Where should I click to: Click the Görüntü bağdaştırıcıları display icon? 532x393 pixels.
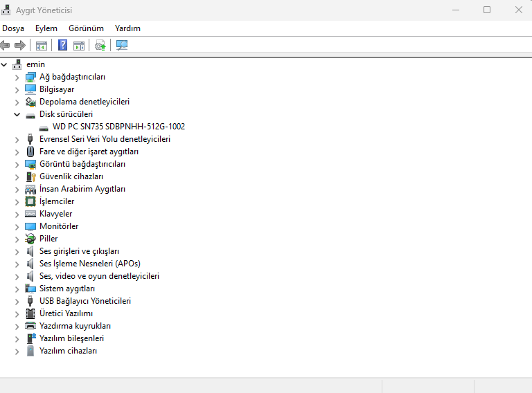(x=30, y=164)
